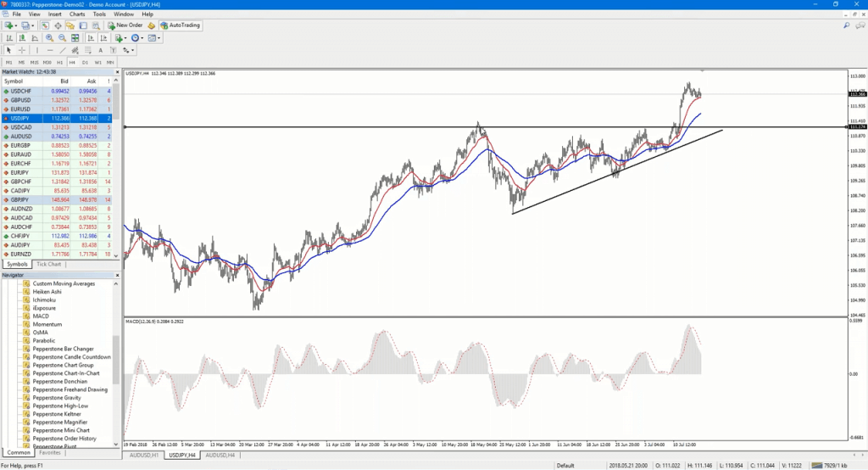The image size is (868, 470).
Task: Switch chart to candlestick mode
Action: pos(22,37)
